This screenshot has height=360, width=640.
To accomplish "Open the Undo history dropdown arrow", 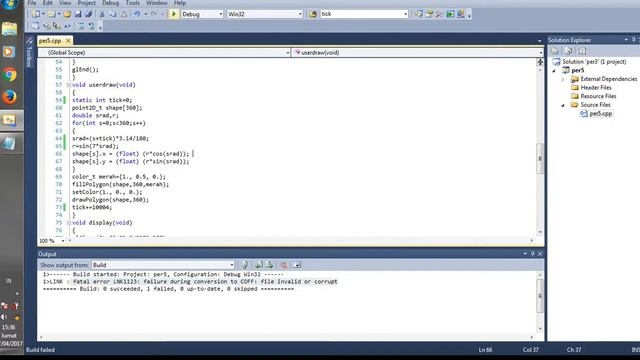I will (x=145, y=14).
